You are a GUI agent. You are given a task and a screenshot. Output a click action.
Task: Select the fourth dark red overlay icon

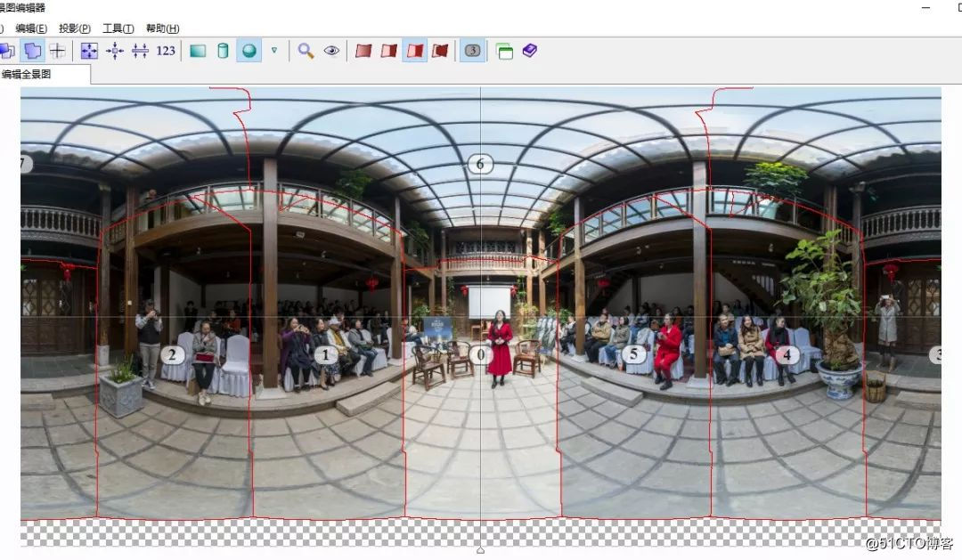[440, 50]
